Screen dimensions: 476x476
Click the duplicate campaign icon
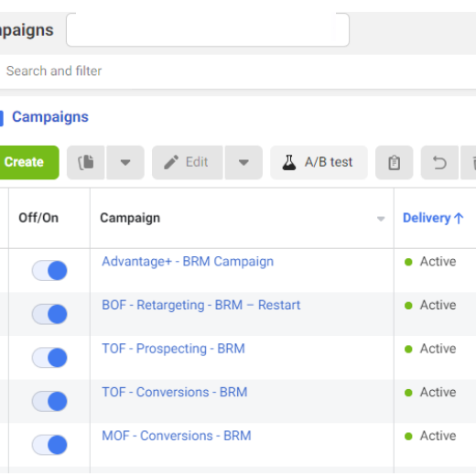(x=86, y=162)
